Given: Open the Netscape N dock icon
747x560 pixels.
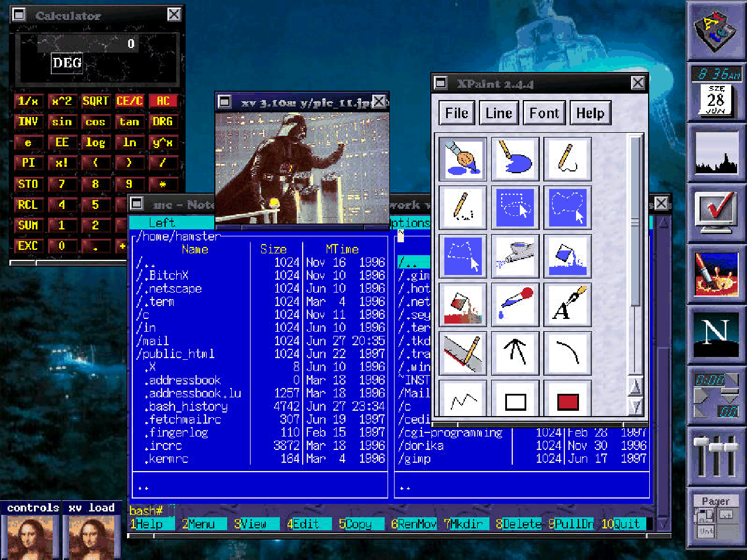Looking at the screenshot, I should [x=717, y=336].
